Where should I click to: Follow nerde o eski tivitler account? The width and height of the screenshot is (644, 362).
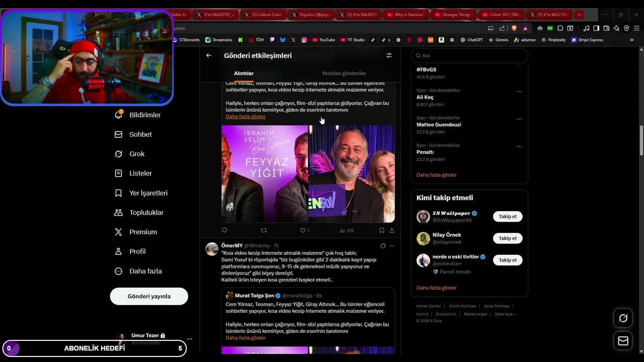coord(508,260)
